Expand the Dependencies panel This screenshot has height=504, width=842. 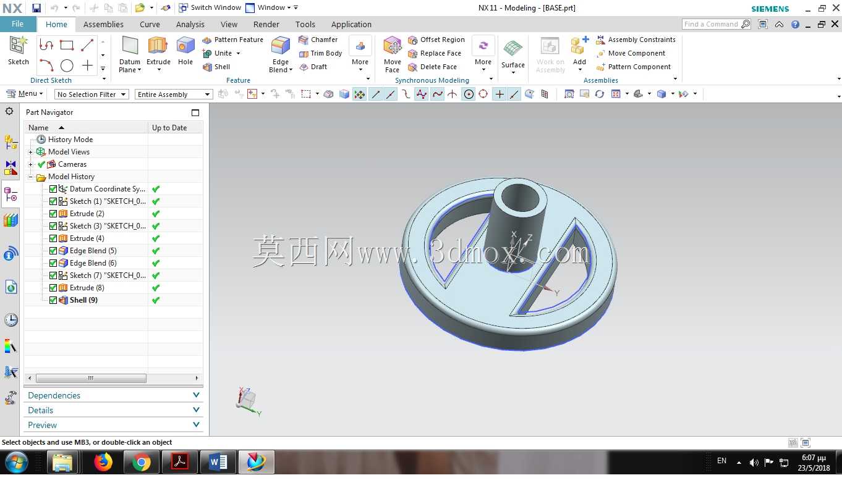tap(114, 395)
